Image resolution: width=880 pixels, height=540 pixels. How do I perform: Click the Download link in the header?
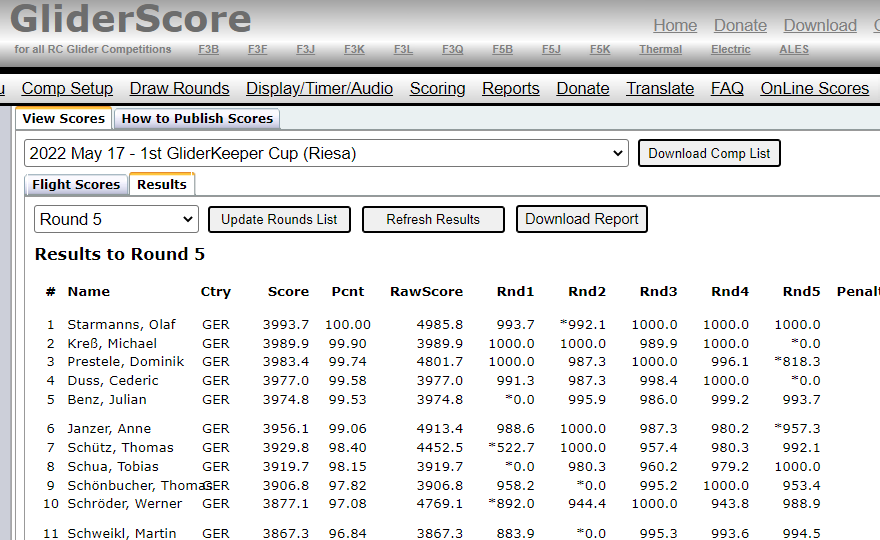820,25
